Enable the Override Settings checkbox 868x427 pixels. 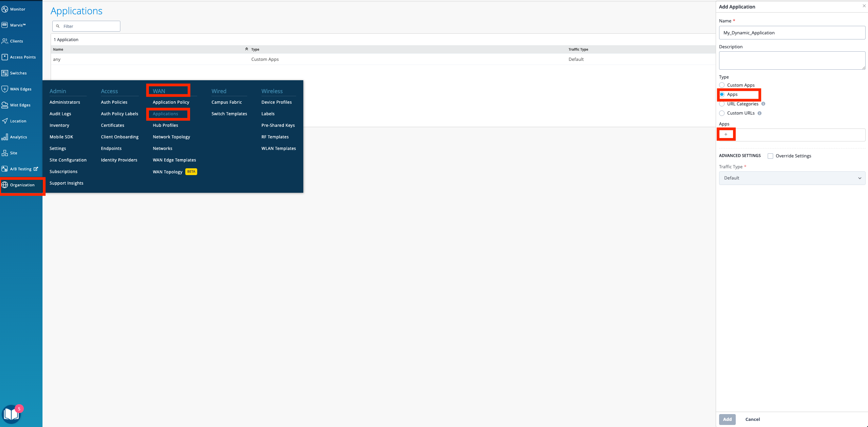pos(770,156)
